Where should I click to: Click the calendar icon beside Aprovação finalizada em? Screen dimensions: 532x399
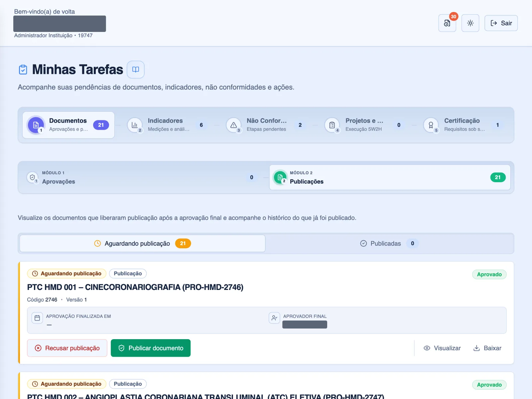[37, 318]
